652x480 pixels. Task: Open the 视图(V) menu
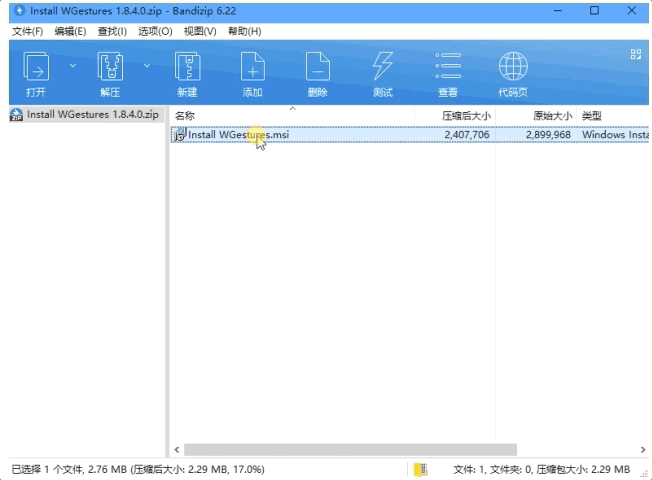click(x=200, y=31)
